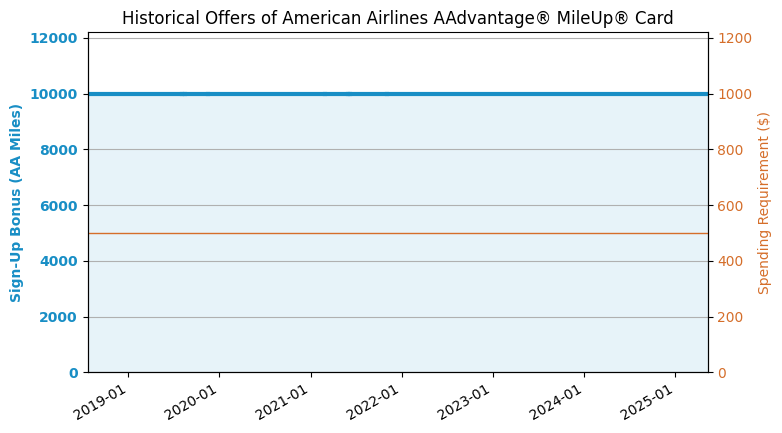Click the 2000 tick on the left axis

[62, 317]
